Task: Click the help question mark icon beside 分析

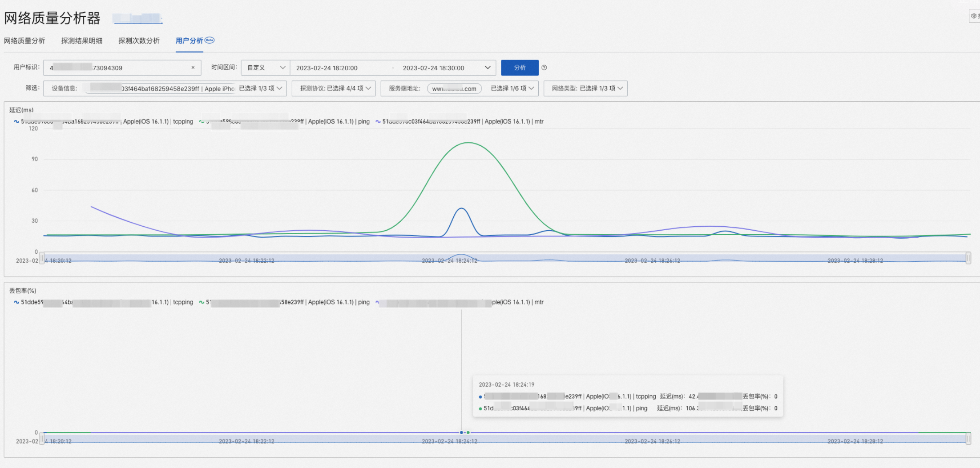Action: tap(544, 68)
